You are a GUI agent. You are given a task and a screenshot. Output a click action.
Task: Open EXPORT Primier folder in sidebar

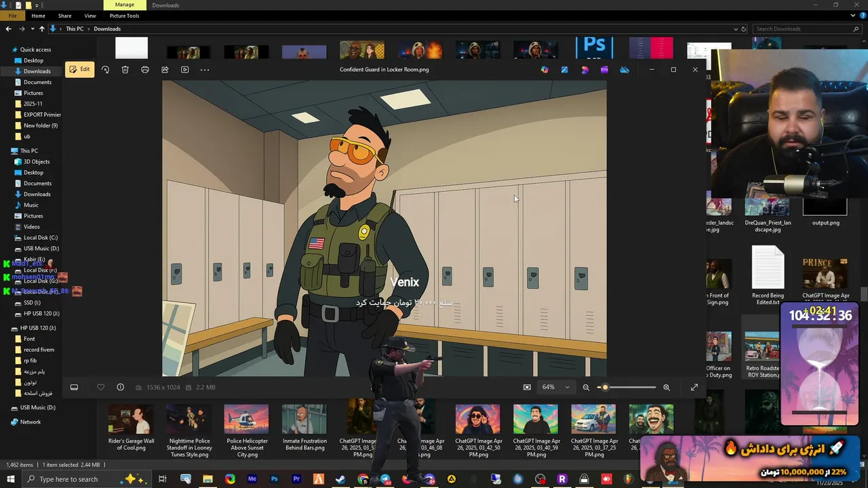point(42,115)
